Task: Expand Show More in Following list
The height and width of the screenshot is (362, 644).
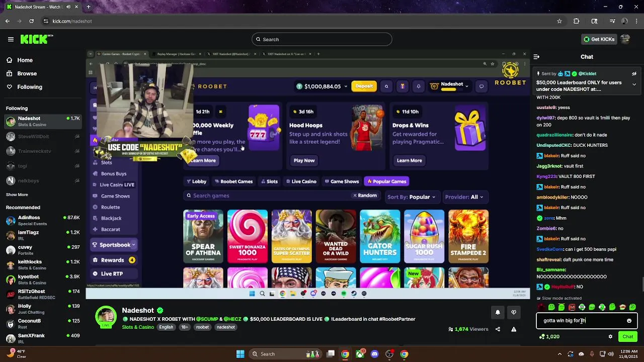Action: pos(17,195)
